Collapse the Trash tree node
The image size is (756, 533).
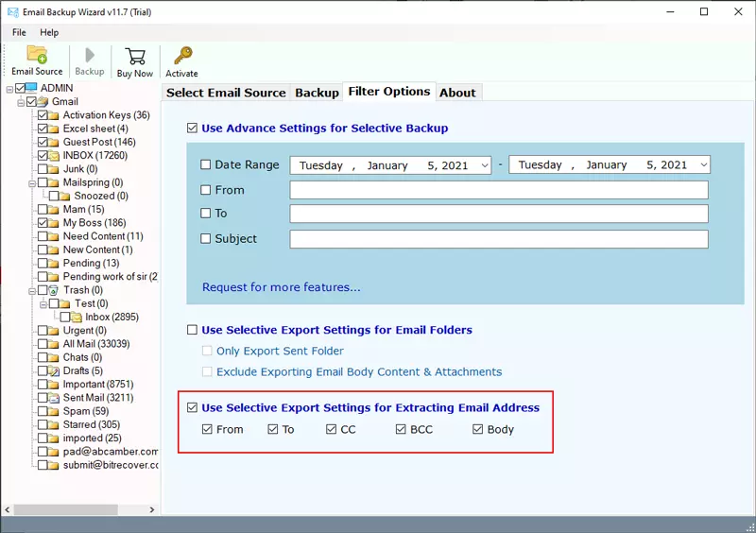[x=32, y=291]
